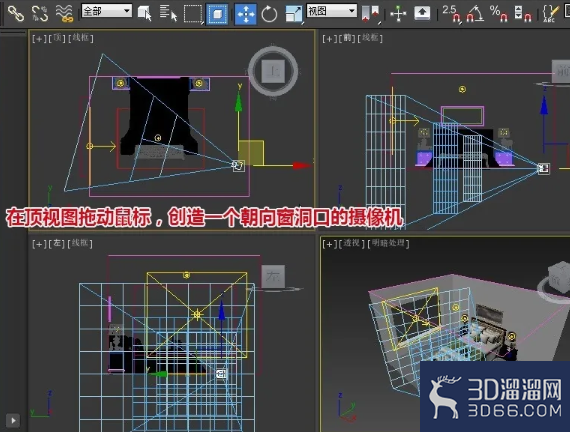Select the light icon at top of left viewport
The image size is (570, 432).
point(186,276)
